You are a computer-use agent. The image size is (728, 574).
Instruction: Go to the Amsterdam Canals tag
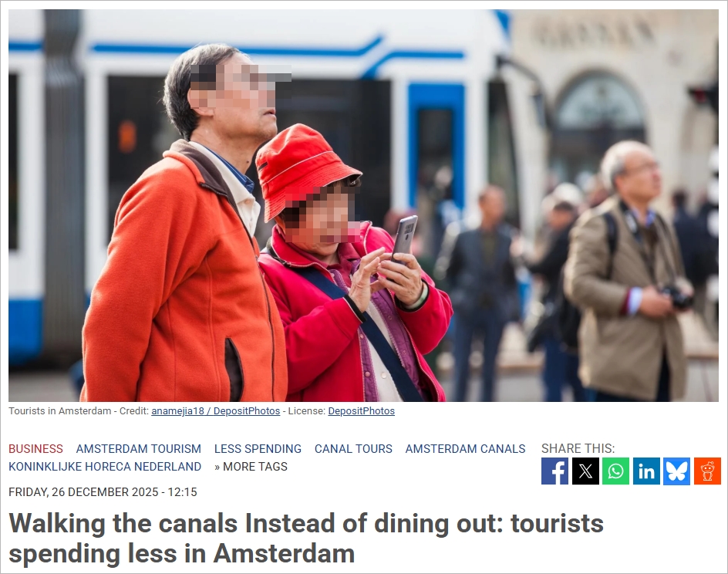465,448
